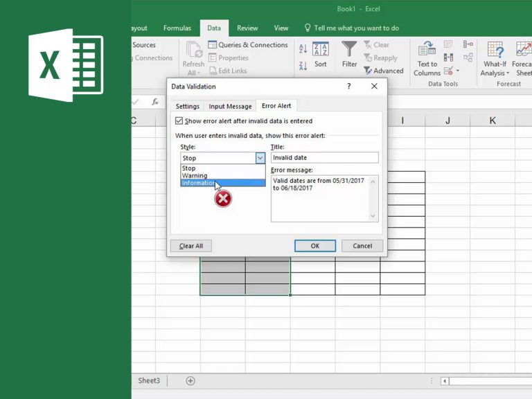Add a new sheet with plus icon
Image resolution: width=532 pixels, height=399 pixels.
coord(190,381)
